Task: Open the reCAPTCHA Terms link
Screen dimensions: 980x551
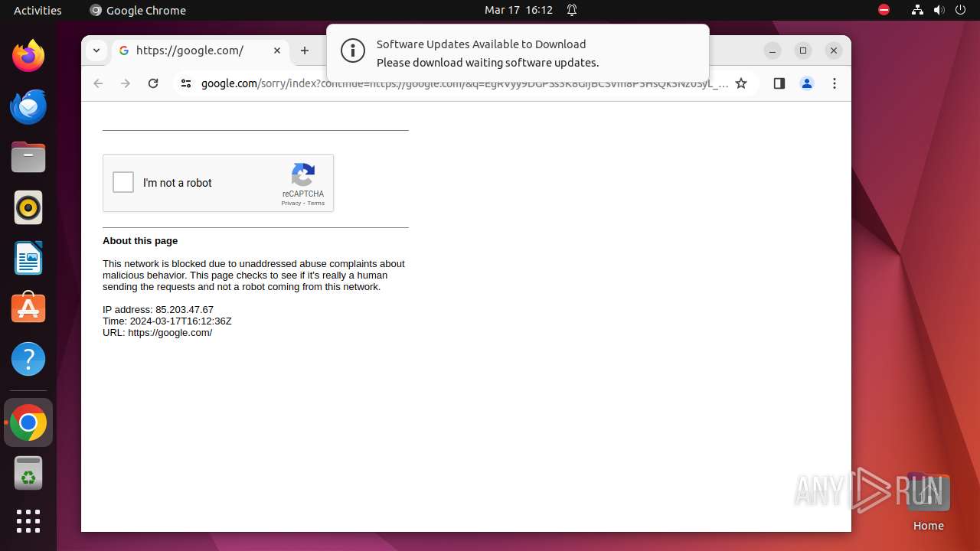Action: [x=316, y=204]
